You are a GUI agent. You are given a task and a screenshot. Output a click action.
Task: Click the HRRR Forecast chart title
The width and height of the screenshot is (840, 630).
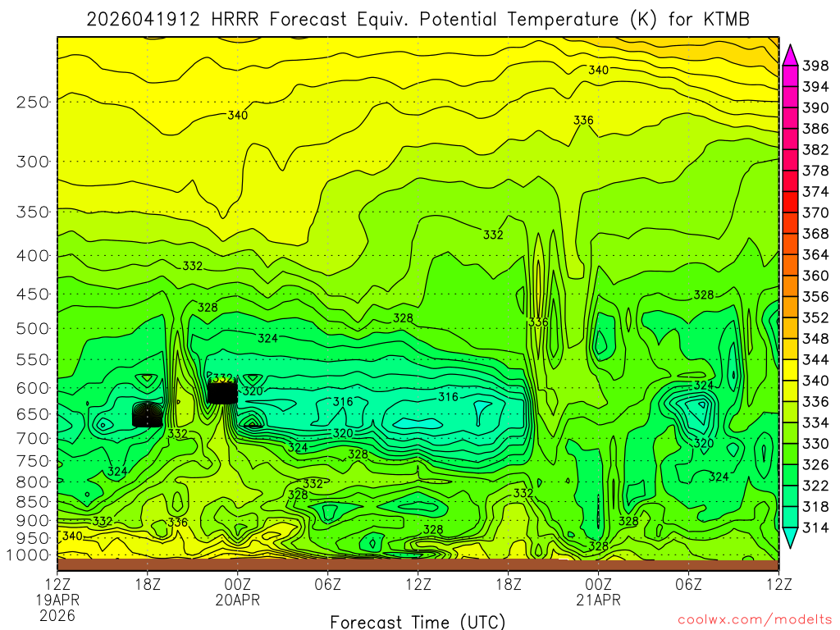tap(418, 20)
